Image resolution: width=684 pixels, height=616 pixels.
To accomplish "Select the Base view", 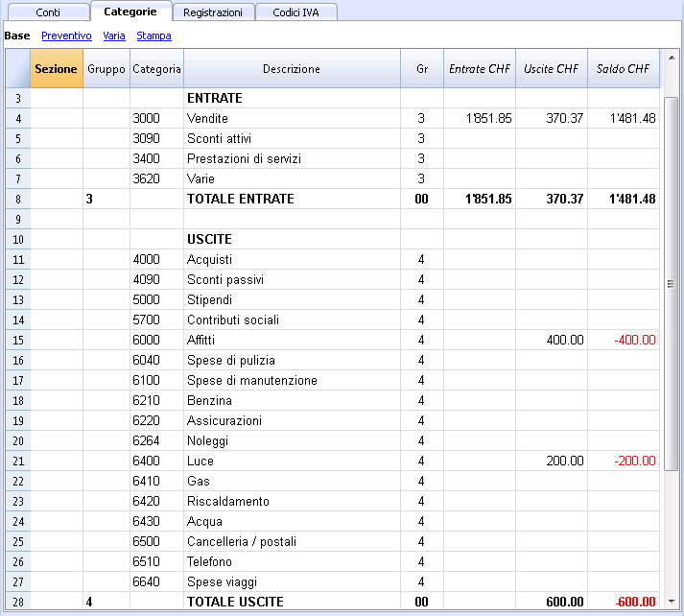I will 17,36.
